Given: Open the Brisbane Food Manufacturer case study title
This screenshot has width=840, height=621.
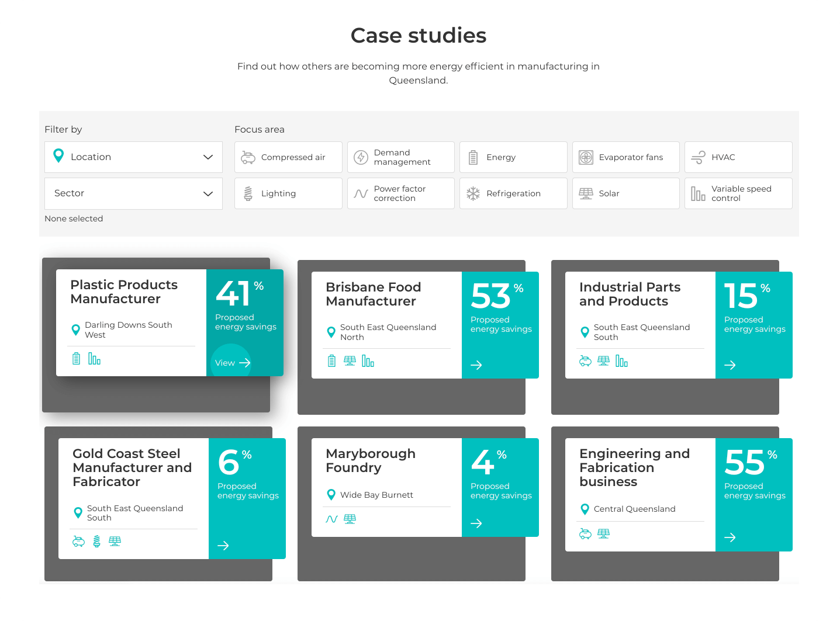Looking at the screenshot, I should [x=373, y=294].
